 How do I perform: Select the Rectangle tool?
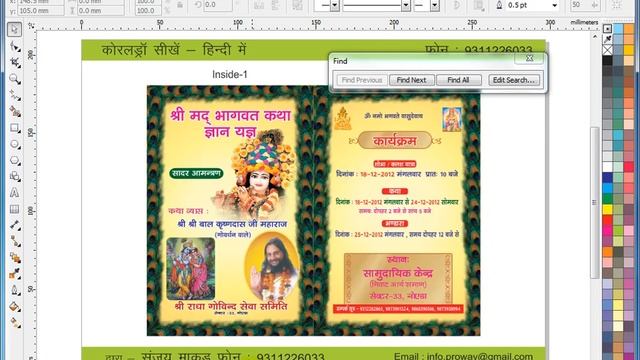point(15,128)
